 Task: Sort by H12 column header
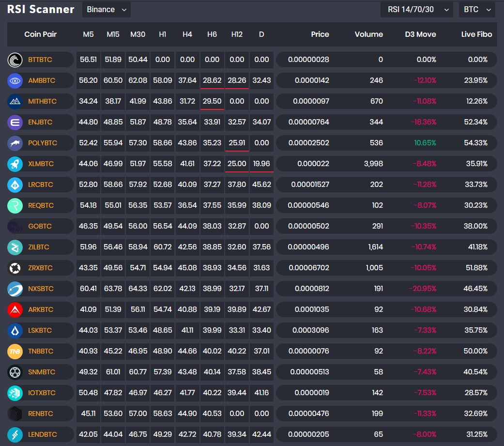237,34
